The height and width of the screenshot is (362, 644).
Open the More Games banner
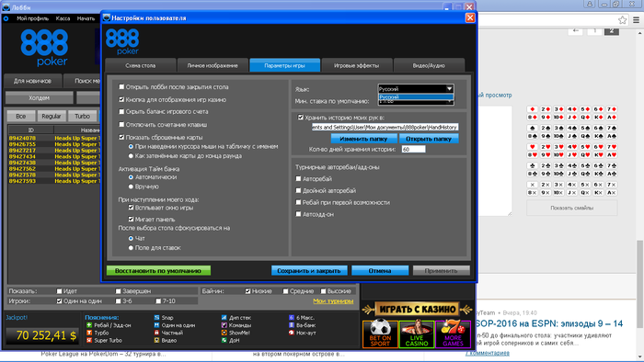point(453,334)
